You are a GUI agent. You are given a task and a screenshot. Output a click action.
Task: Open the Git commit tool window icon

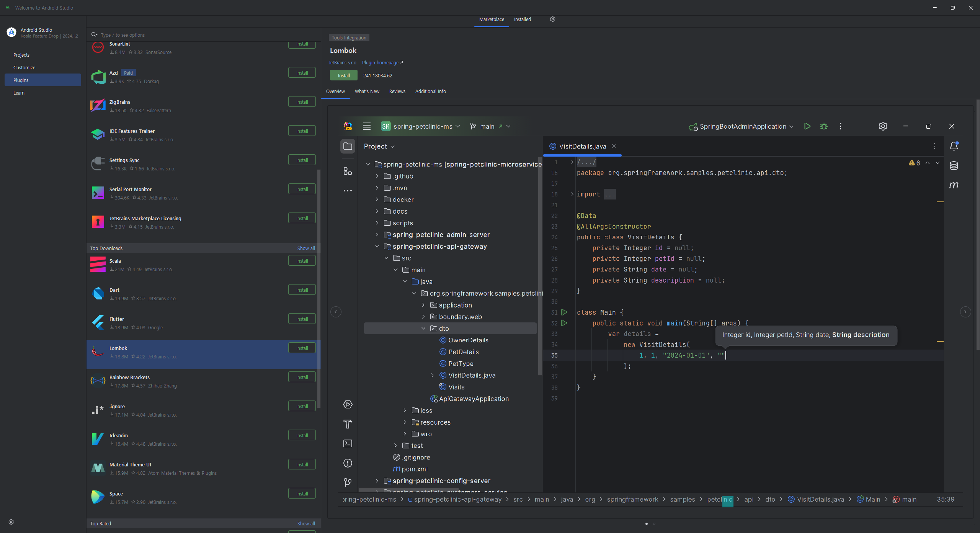pos(347,482)
